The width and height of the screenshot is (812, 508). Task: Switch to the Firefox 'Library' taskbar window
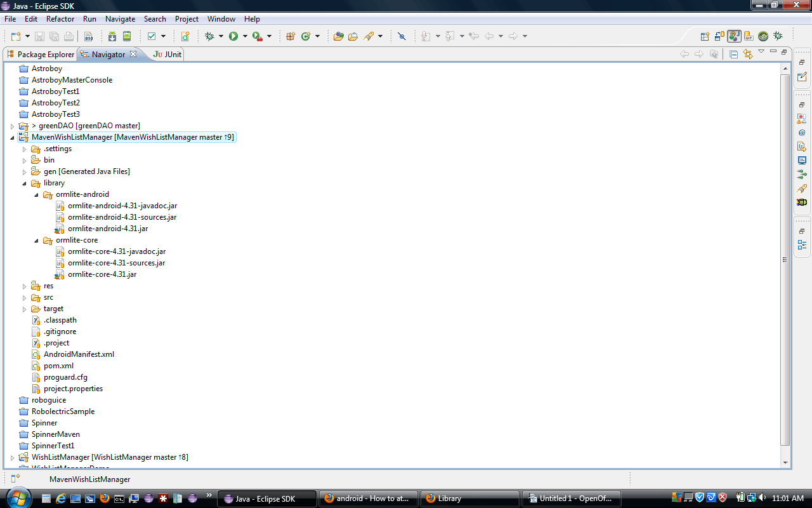click(x=469, y=498)
